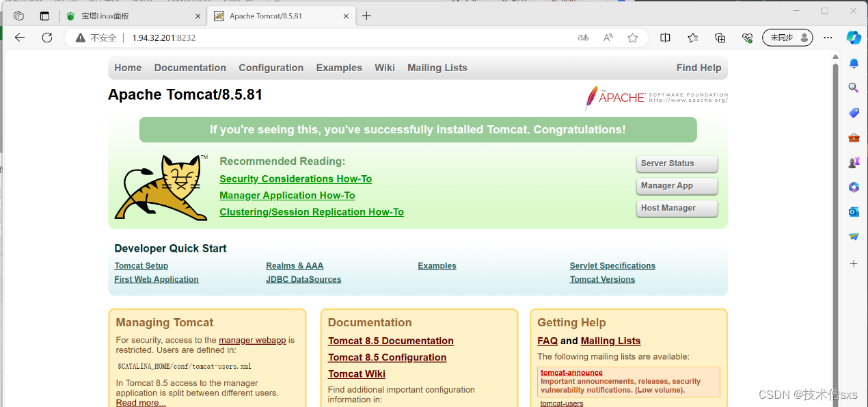Toggle the vertical tabs panel icon

tap(44, 16)
